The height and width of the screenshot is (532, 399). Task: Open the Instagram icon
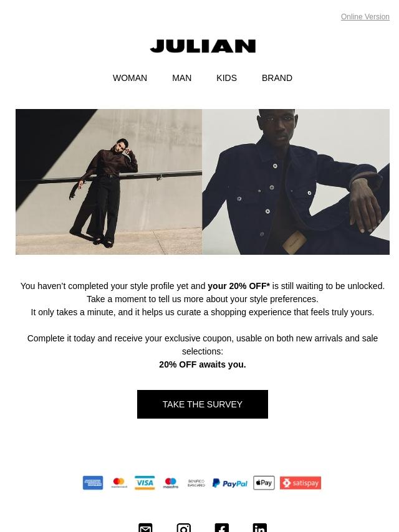[184, 528]
